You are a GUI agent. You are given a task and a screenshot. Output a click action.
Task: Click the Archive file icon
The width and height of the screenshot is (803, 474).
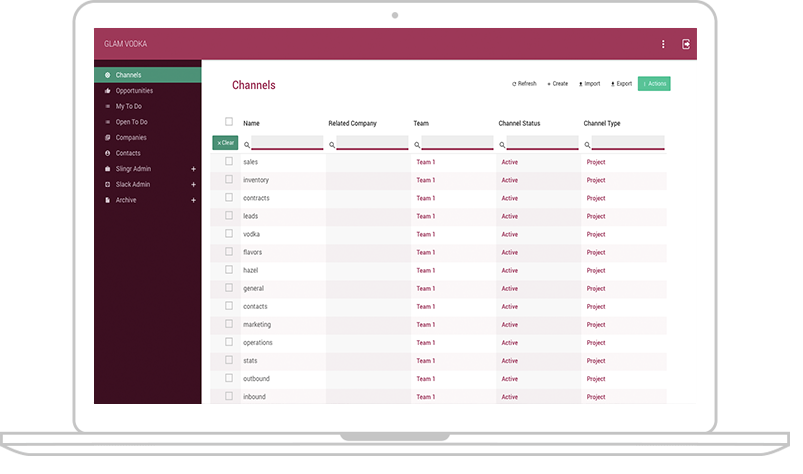coord(108,200)
